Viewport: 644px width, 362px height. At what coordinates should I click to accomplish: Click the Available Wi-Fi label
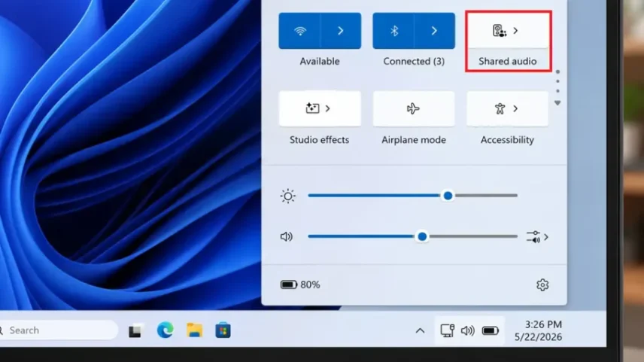pos(320,61)
